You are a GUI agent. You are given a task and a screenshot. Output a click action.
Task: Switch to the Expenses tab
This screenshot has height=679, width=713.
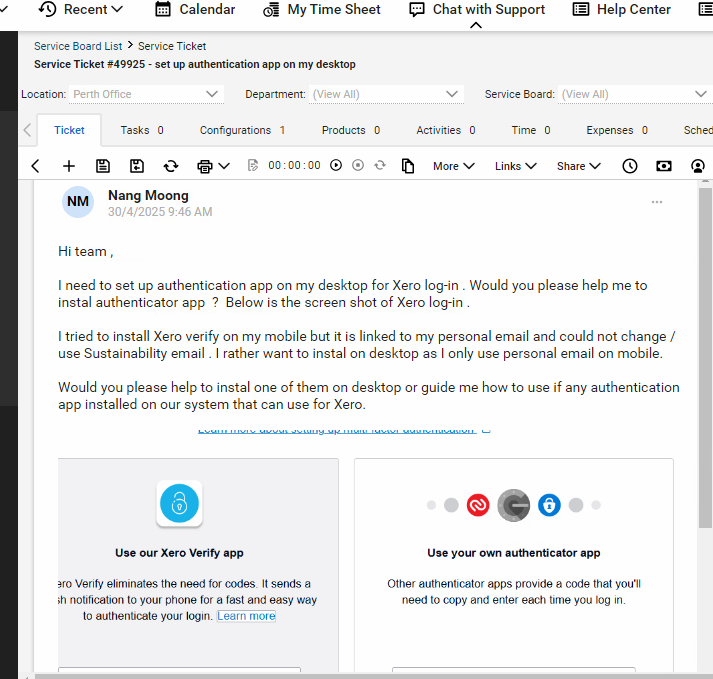(617, 130)
